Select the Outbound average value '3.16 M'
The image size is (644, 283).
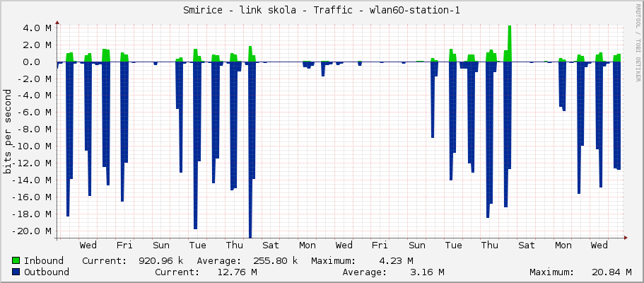[427, 272]
